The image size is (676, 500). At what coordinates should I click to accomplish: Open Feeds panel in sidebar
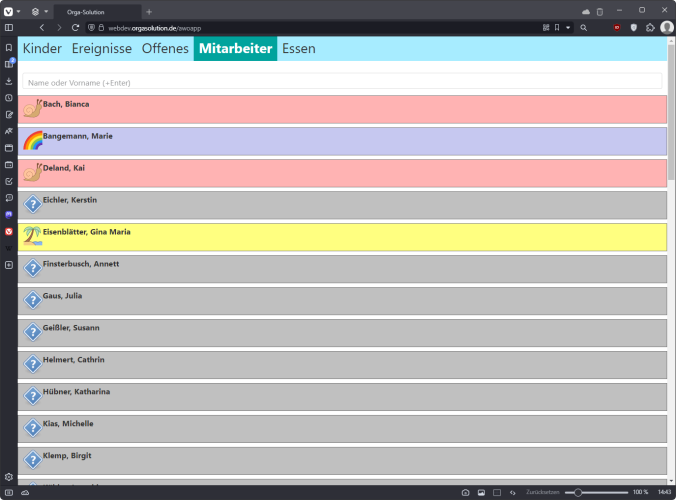9,198
